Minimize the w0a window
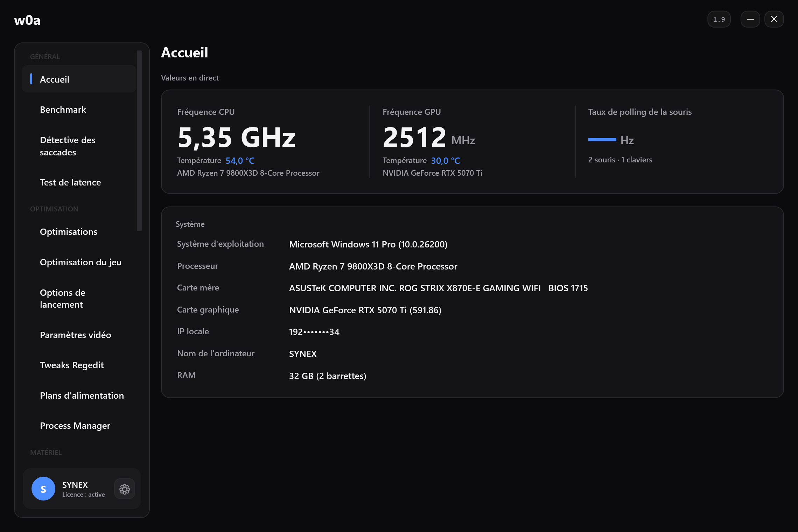798x532 pixels. [750, 19]
